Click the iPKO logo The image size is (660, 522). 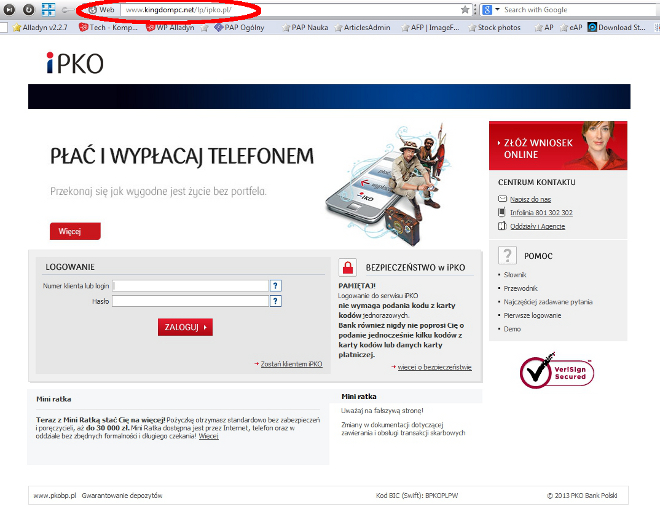pyautogui.click(x=75, y=66)
